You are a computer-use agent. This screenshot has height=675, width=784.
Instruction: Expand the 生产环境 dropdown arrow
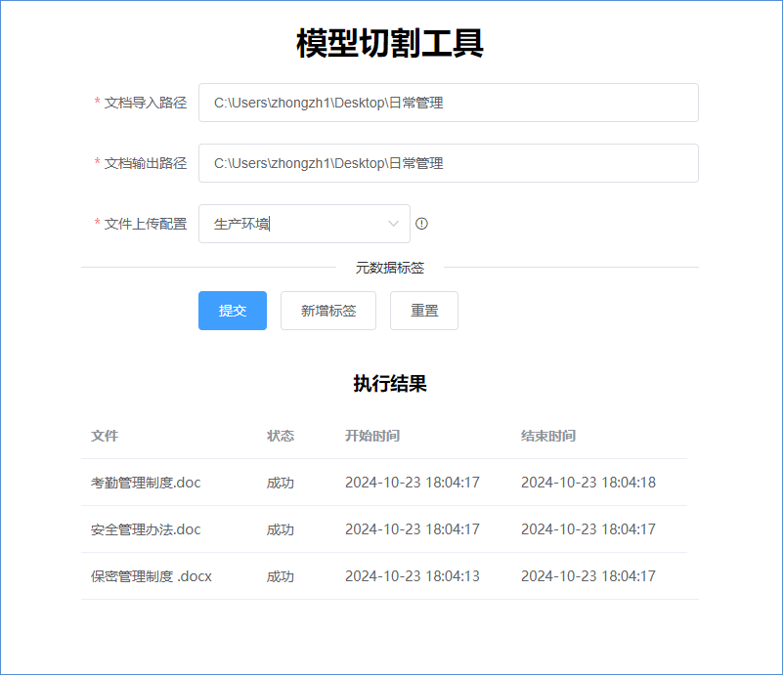(x=393, y=224)
